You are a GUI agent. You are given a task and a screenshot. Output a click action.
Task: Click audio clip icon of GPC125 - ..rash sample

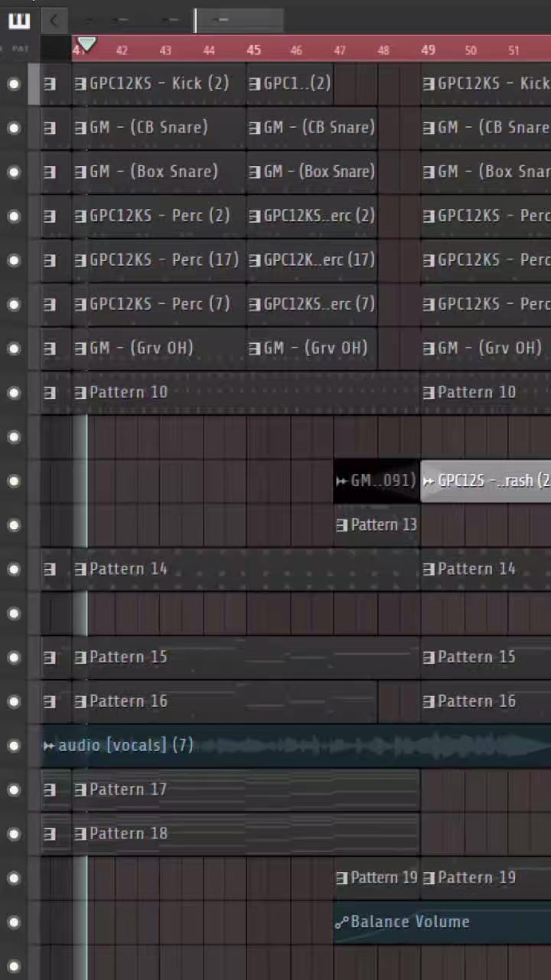coord(429,481)
